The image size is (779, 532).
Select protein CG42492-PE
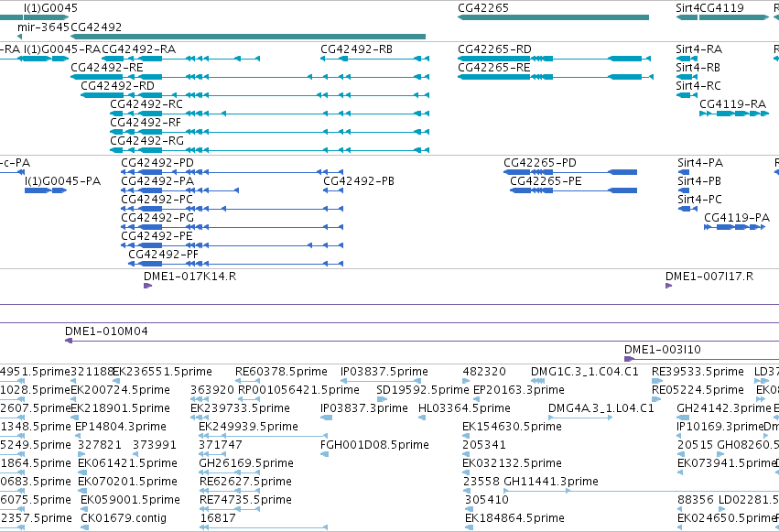click(x=232, y=245)
